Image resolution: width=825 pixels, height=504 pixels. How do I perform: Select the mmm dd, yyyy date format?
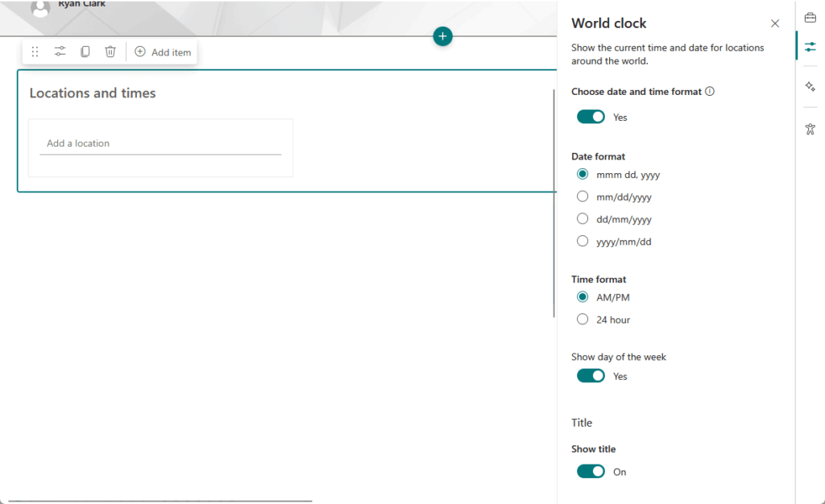pyautogui.click(x=582, y=174)
